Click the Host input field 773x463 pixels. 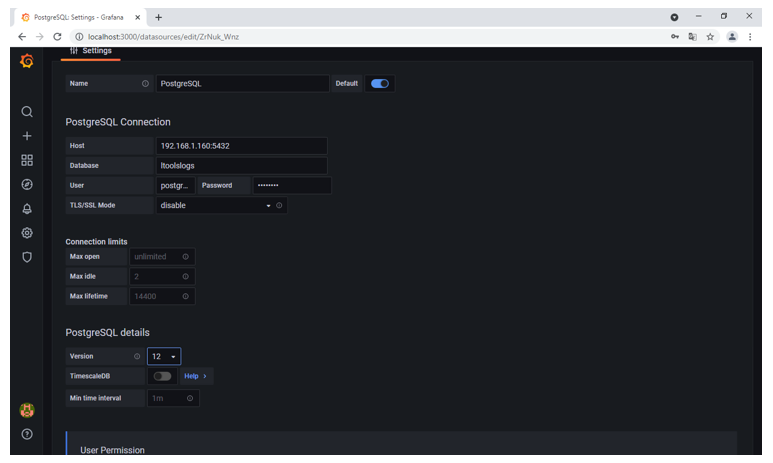pyautogui.click(x=242, y=146)
